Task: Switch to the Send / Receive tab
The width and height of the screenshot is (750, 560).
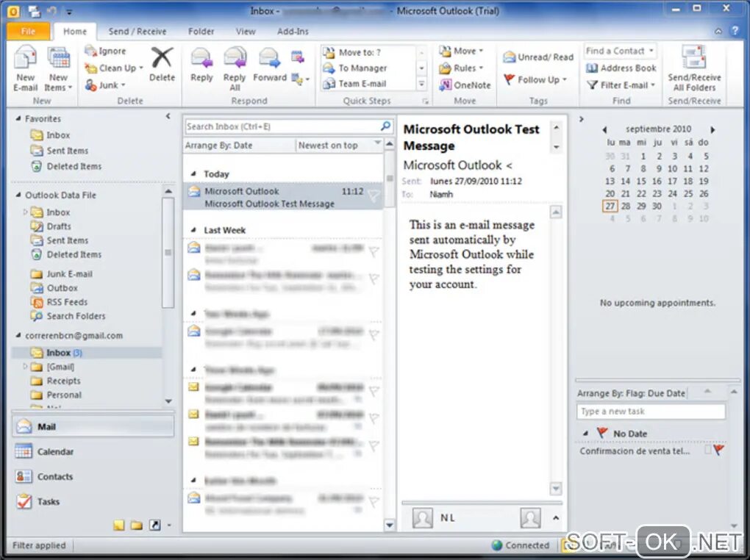Action: (137, 31)
